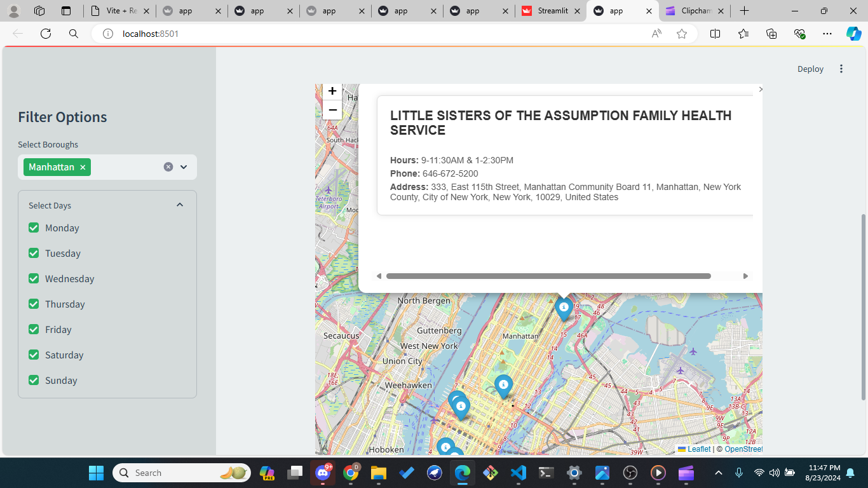Open Visual Studio Code from taskbar
The image size is (868, 488).
click(x=519, y=473)
